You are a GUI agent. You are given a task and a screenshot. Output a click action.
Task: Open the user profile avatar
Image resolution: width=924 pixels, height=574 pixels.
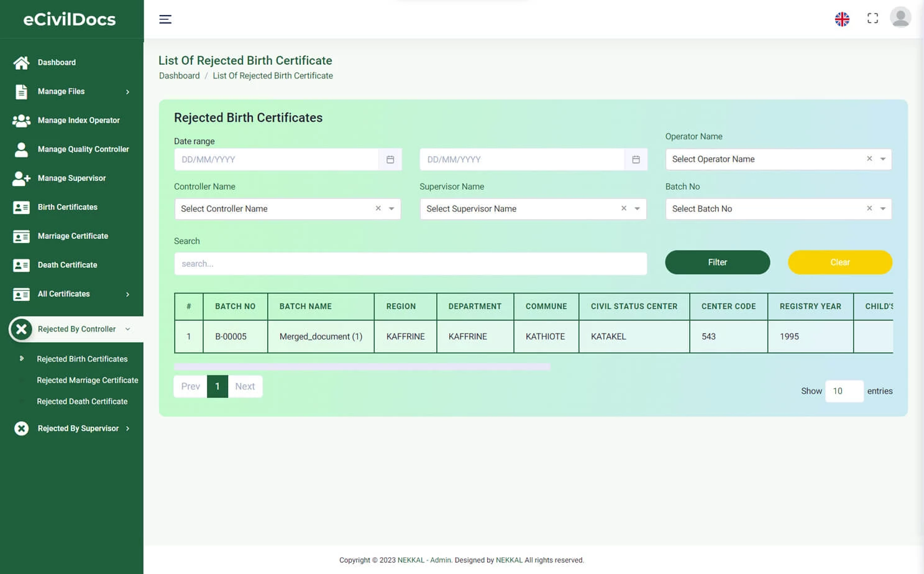coord(900,17)
